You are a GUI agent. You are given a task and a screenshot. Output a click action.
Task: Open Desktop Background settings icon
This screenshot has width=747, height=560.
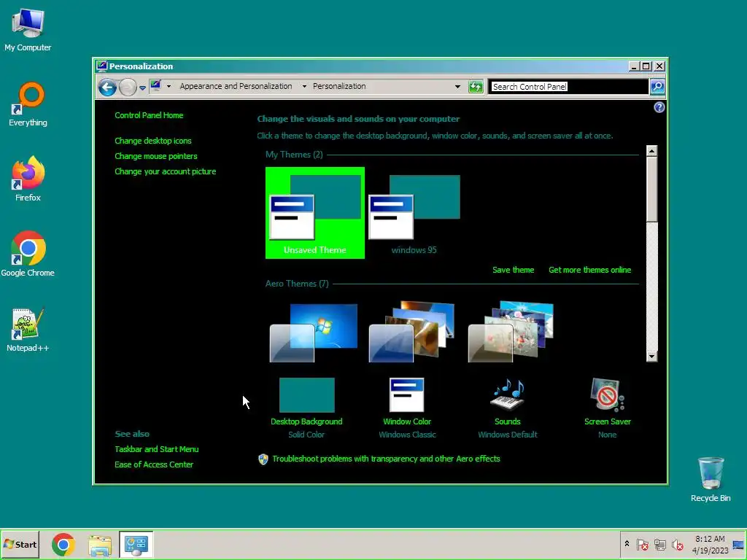pyautogui.click(x=307, y=395)
